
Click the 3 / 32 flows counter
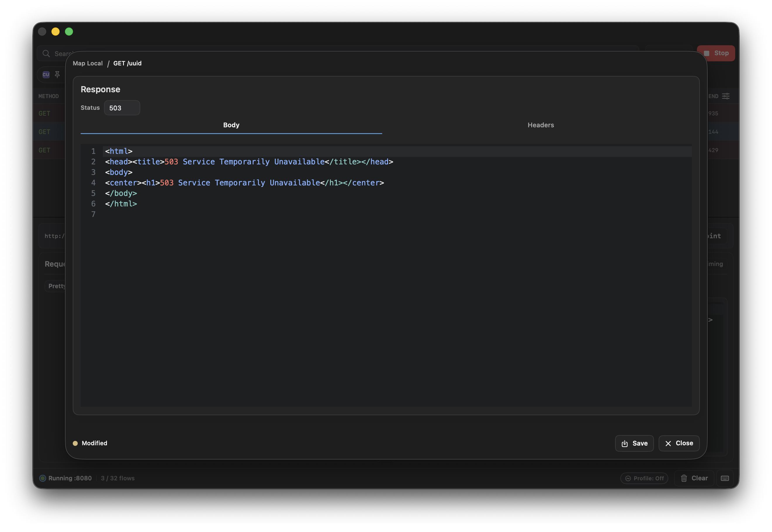[118, 478]
